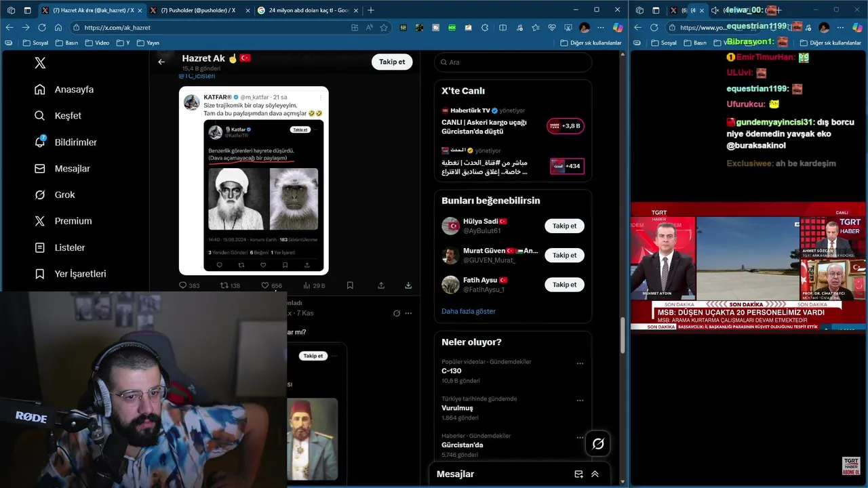
Task: Click the X logo above Anasayfa
Action: (x=40, y=62)
